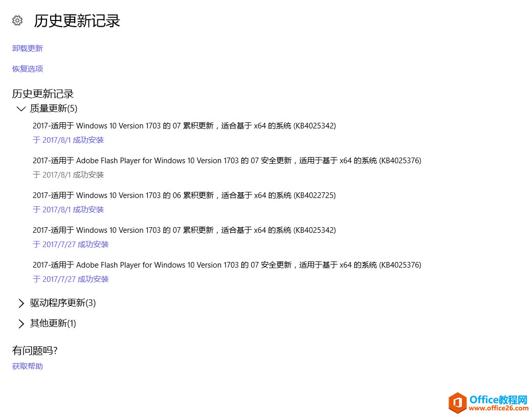This screenshot has width=532, height=417.
Task: Select the KB4022725 06 累积更新 entry
Action: tap(184, 195)
